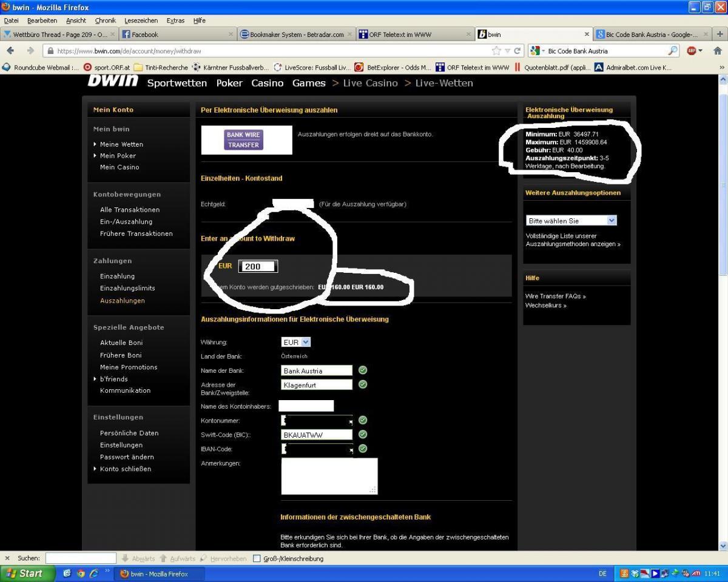Find next with the Abwärts button
This screenshot has width=728, height=582.
coord(138,558)
